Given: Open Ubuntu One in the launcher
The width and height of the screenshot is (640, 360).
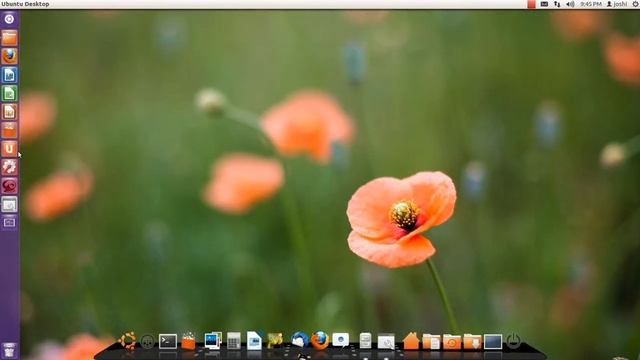Looking at the screenshot, I should (9, 149).
